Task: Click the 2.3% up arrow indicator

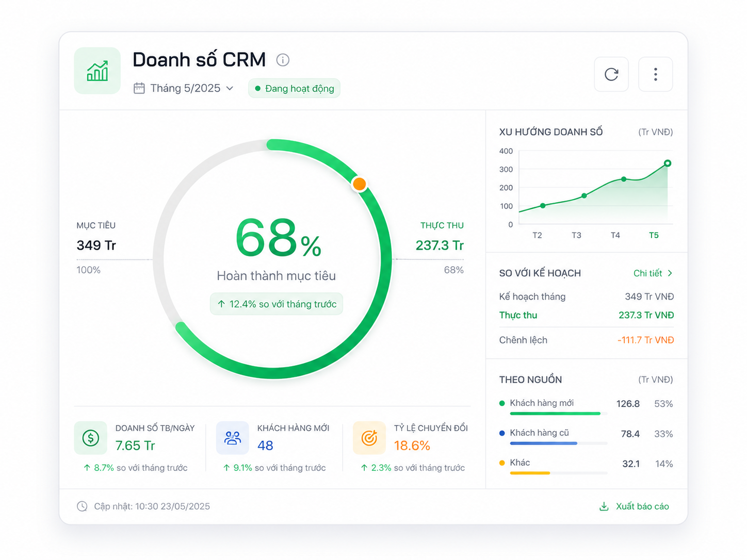Action: 364,468
